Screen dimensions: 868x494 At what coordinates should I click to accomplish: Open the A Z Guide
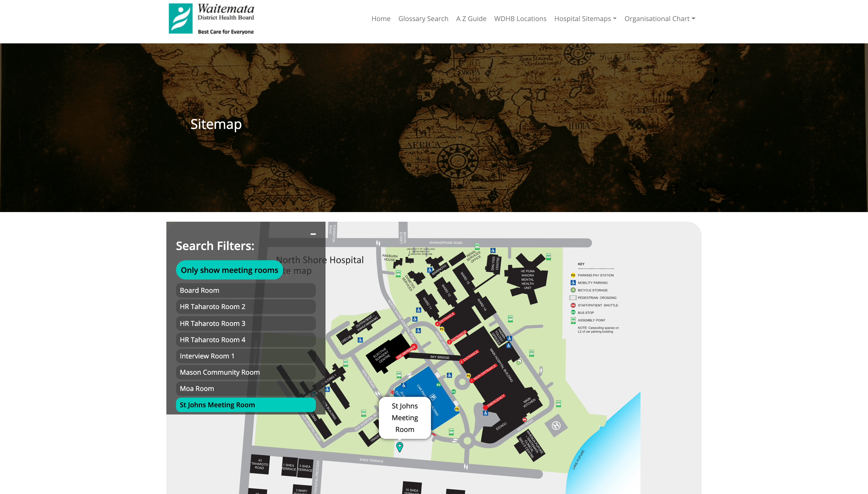coord(471,19)
